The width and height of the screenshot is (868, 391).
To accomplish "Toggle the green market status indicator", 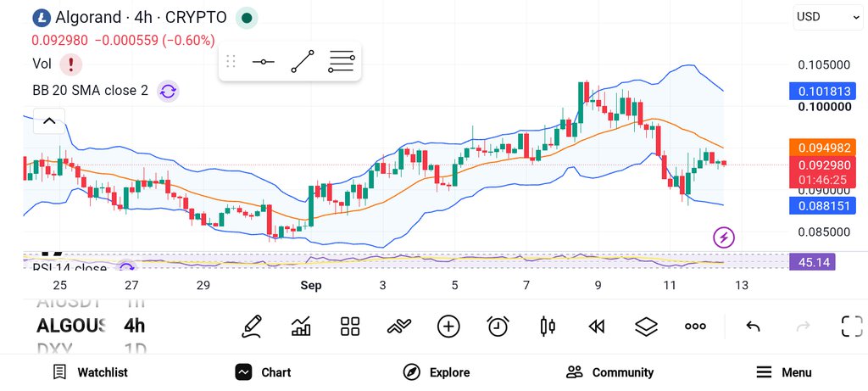I will click(247, 18).
